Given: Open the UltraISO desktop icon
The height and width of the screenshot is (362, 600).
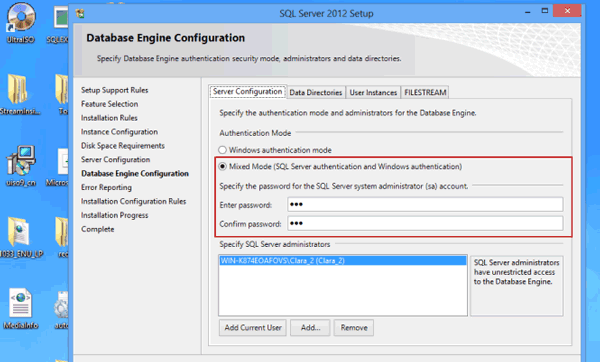Looking at the screenshot, I should pyautogui.click(x=21, y=22).
